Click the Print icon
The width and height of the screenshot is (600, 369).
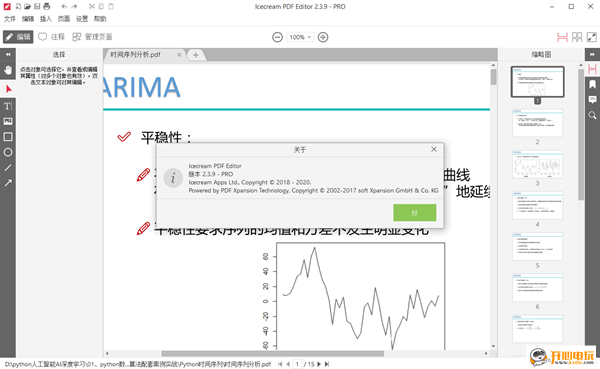(x=46, y=7)
